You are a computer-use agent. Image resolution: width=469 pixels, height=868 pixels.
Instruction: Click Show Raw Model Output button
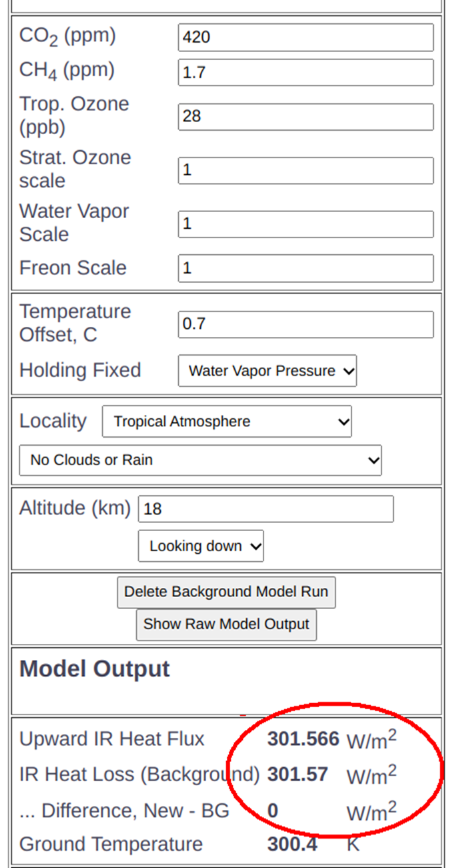[226, 624]
